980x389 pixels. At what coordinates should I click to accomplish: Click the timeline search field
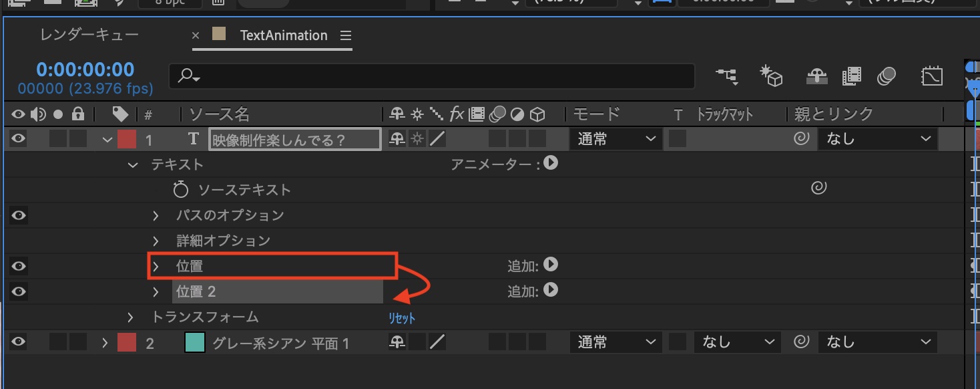[432, 77]
